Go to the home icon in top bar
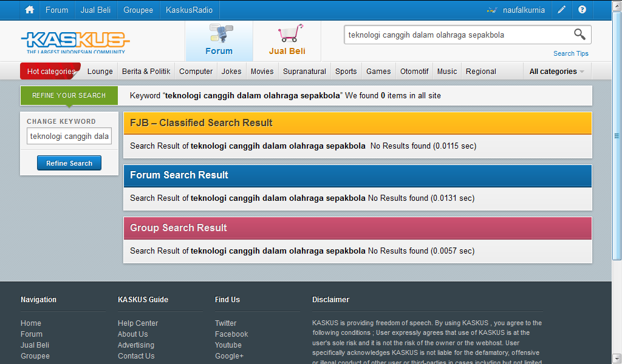 click(30, 10)
